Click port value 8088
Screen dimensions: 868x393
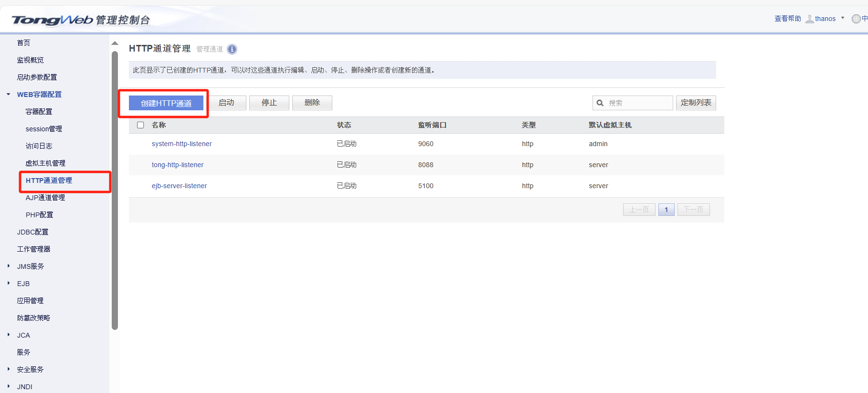click(x=426, y=165)
